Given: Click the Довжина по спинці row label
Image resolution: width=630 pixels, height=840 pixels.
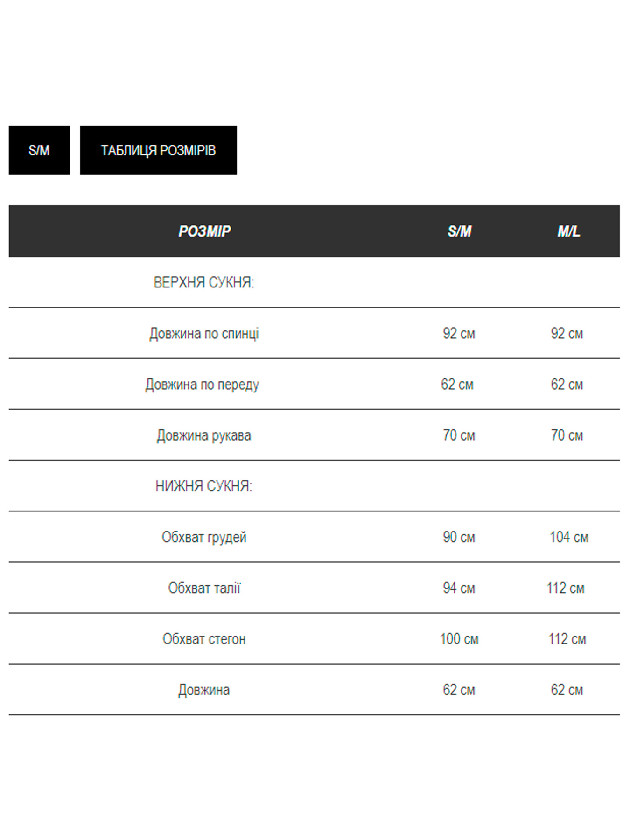Looking at the screenshot, I should point(204,334).
